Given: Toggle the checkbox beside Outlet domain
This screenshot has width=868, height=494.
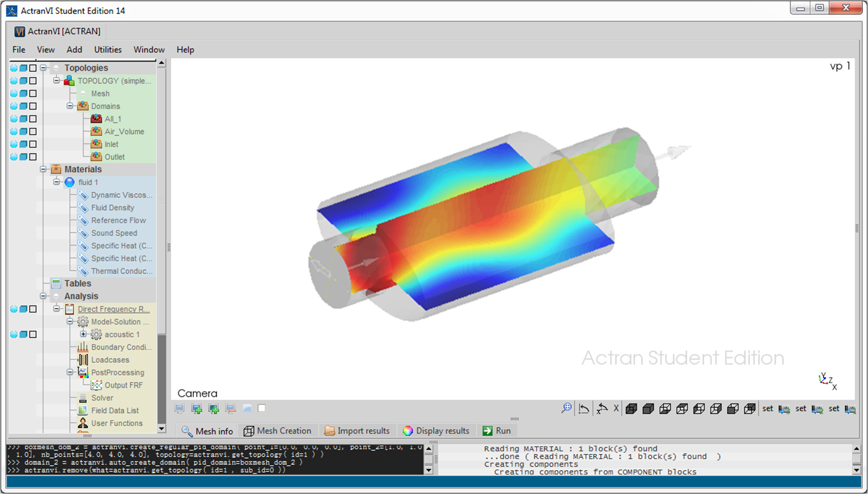Looking at the screenshot, I should (x=33, y=157).
